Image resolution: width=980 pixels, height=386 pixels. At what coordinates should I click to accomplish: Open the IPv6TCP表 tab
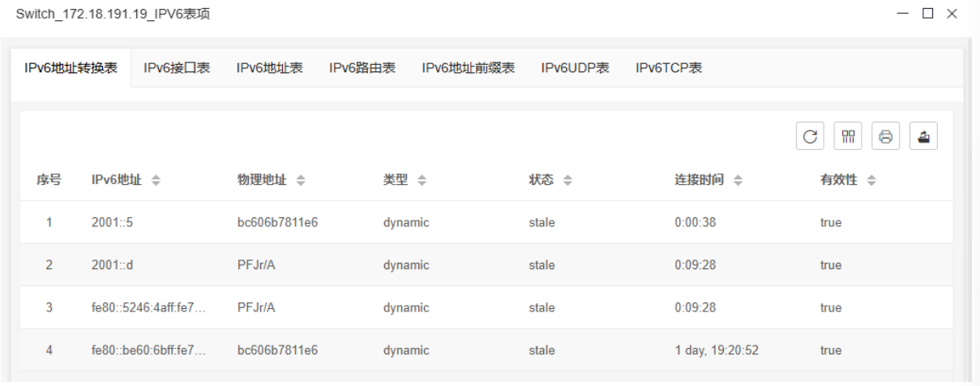click(668, 68)
